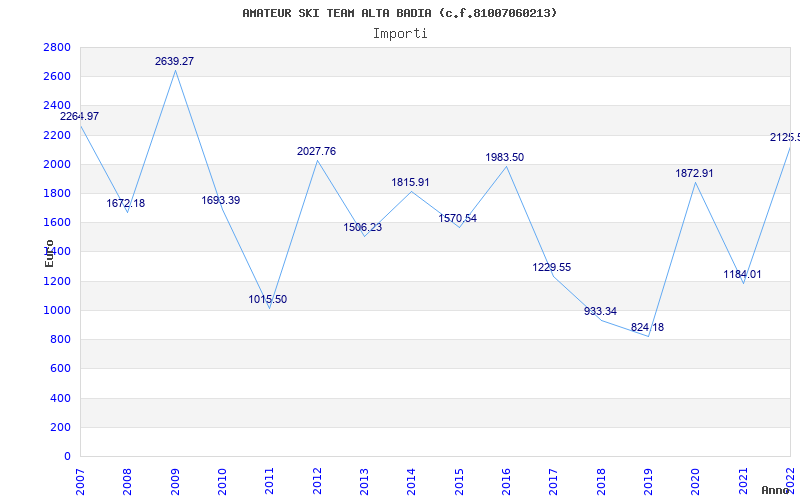Viewport: 800px width, 500px height.
Task: Select the 933.34 data label
Action: [601, 311]
